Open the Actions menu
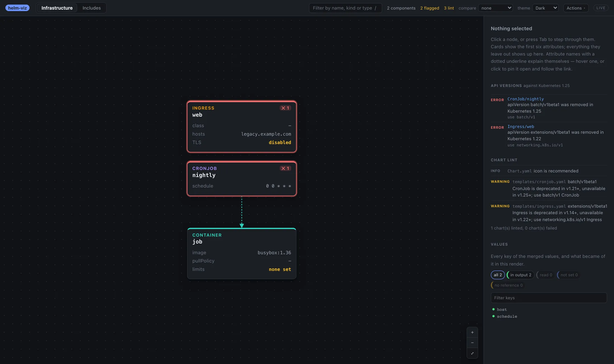This screenshot has height=364, width=614. click(576, 8)
